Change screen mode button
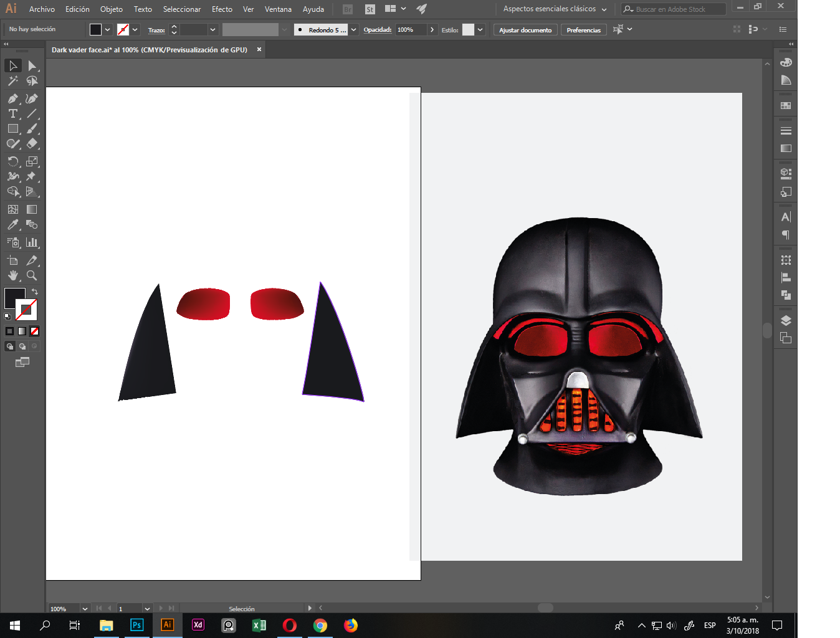 coord(22,362)
